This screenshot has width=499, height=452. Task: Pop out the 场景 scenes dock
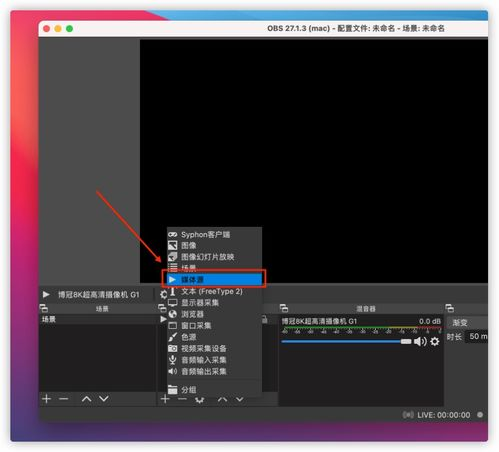44,308
